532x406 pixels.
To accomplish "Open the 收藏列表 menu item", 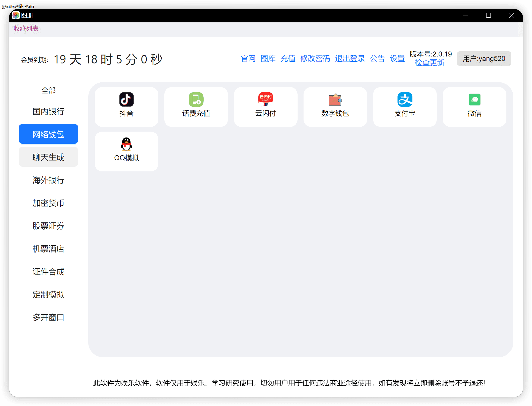I will [26, 29].
